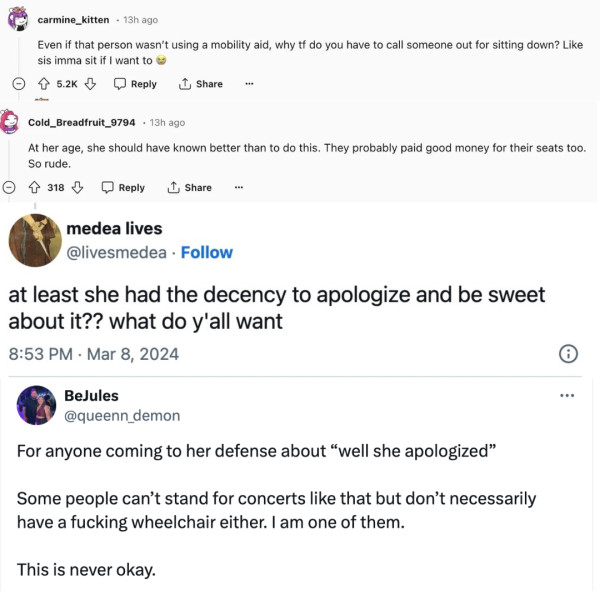Open BeJules tweet three-dot menu
The height and width of the screenshot is (600, 600).
[x=569, y=397]
